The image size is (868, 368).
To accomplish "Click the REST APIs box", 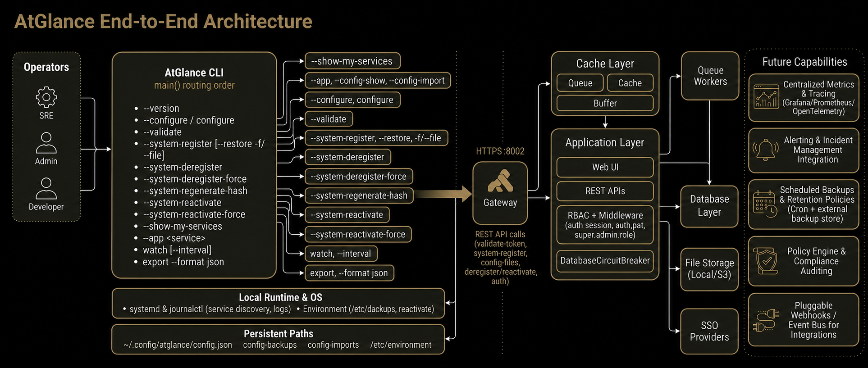I will (x=605, y=191).
